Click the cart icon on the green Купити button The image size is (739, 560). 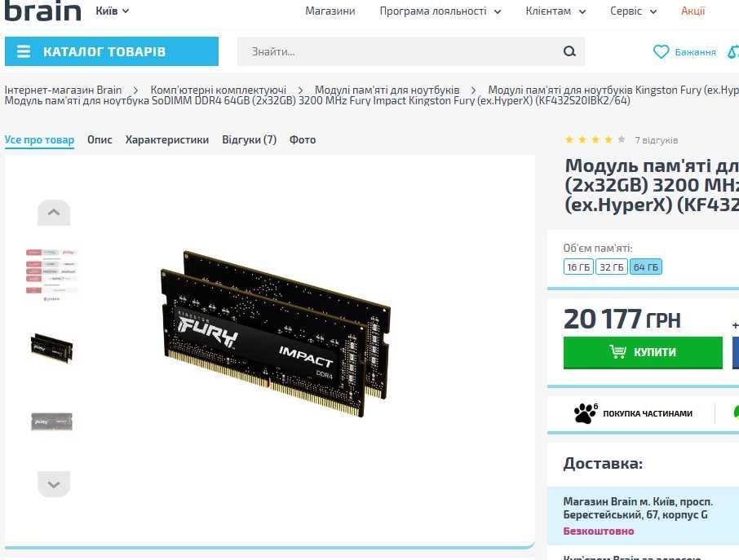tap(617, 351)
